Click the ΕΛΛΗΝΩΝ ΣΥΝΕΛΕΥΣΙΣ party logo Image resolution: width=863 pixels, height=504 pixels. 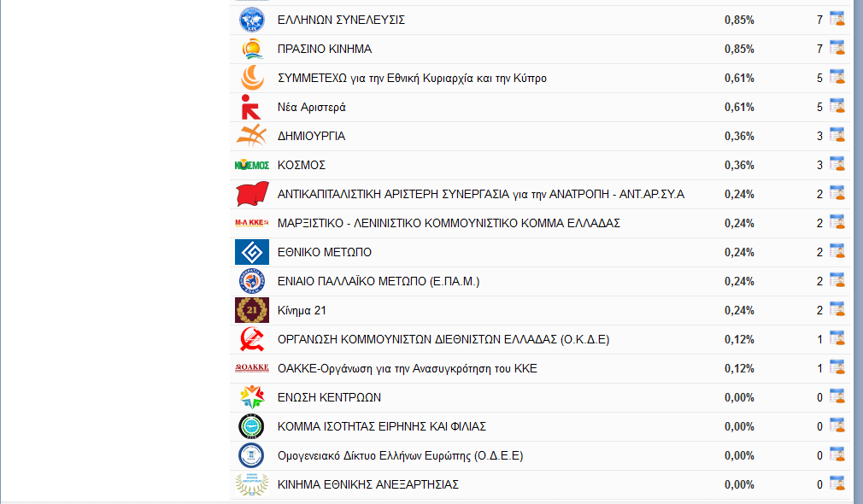tap(251, 20)
